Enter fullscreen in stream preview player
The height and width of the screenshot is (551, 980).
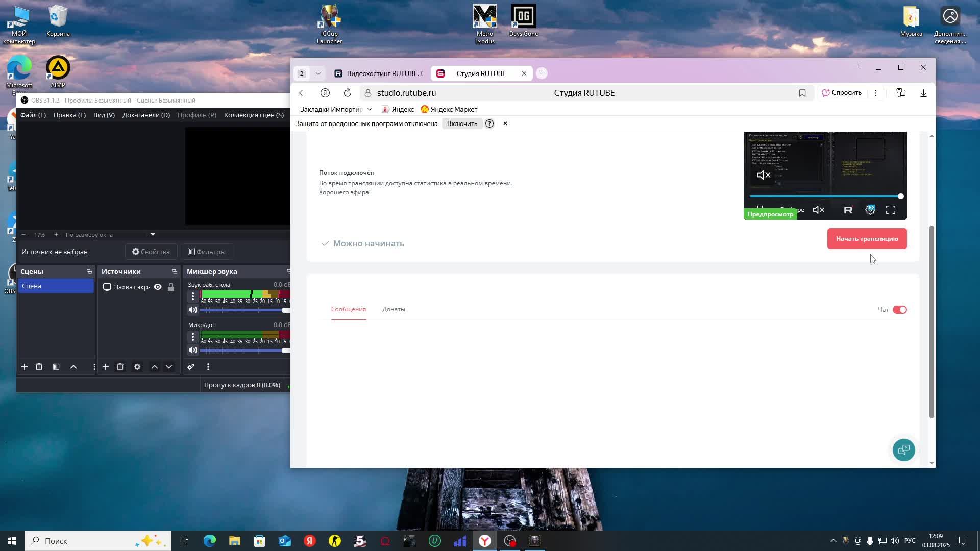point(891,210)
